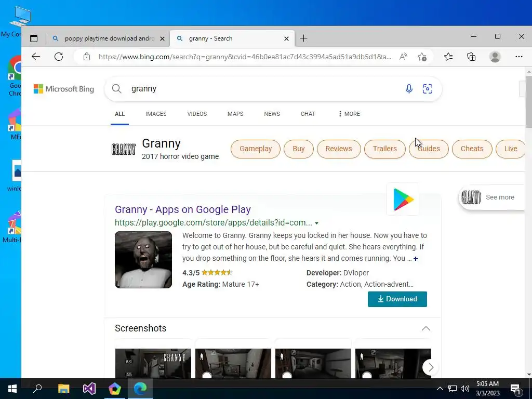Launch Visual Studio from the taskbar
Viewport: 532px width, 399px height.
tap(89, 389)
